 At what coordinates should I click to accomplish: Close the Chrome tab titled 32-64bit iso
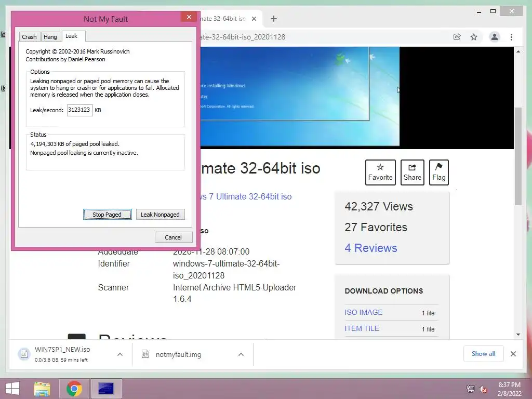(254, 19)
